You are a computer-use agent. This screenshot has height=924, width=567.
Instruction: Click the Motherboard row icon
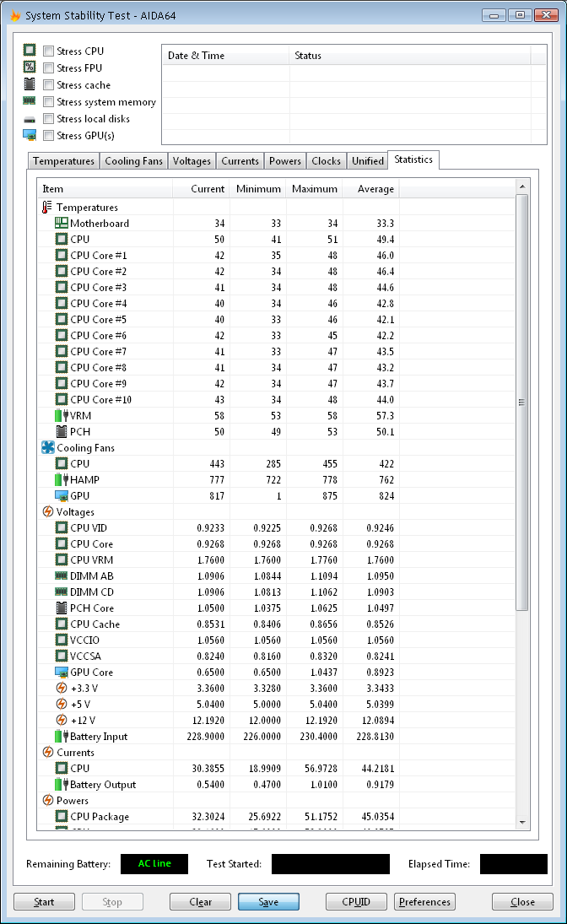62,223
